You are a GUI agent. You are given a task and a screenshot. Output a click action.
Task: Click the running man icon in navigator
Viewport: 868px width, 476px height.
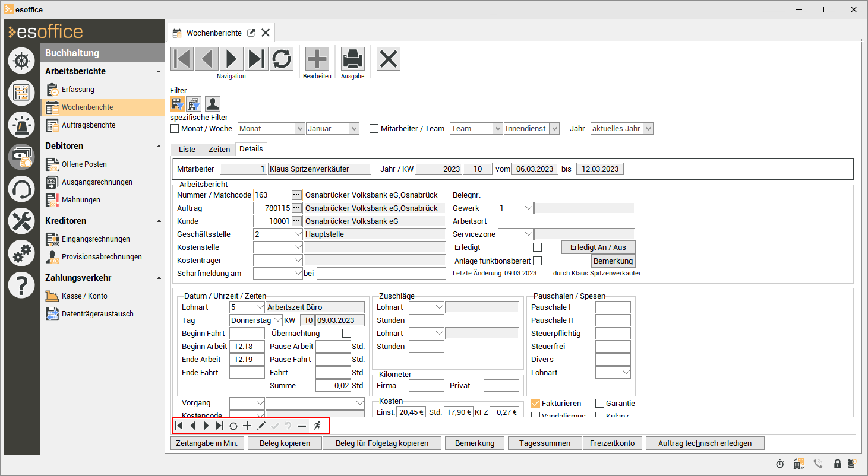317,426
